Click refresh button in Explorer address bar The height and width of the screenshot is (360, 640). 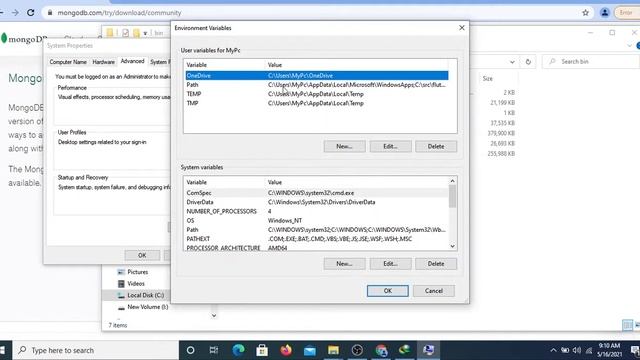(528, 62)
